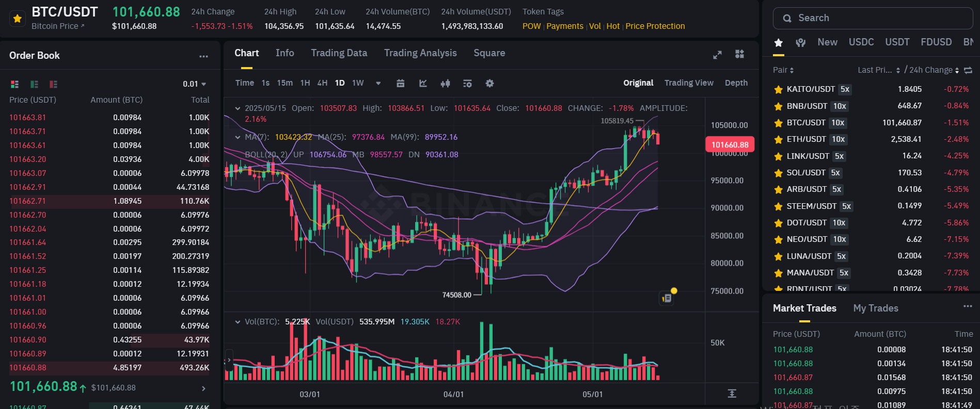Sort market list by Last Price
Viewport: 980px width, 409px height.
pos(879,70)
